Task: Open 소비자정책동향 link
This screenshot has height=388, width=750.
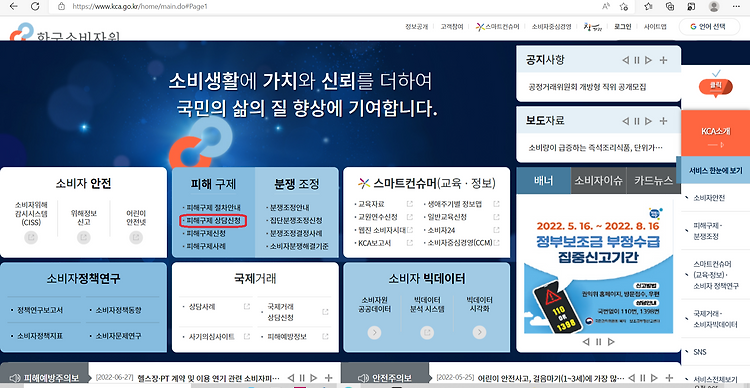Action: pos(118,310)
